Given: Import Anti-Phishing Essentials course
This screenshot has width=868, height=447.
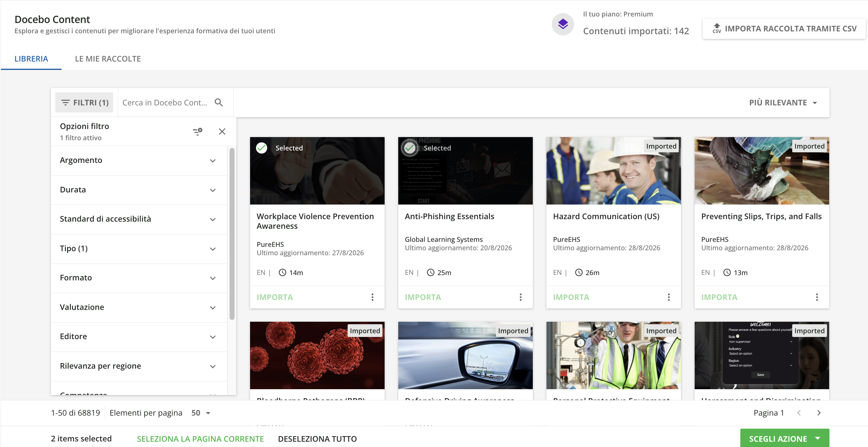Looking at the screenshot, I should tap(423, 297).
